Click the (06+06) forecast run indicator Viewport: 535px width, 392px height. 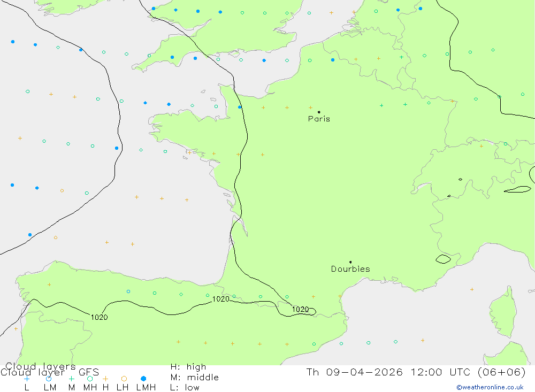502,372
